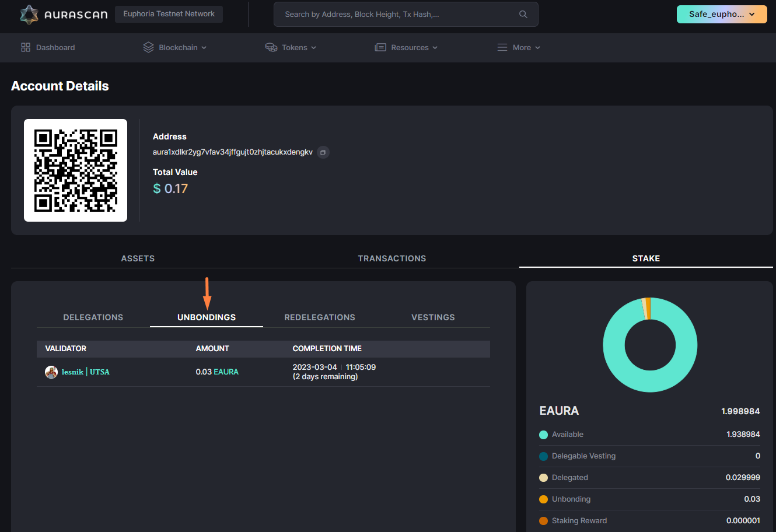Click the 0.000001 Staking Reward value

[743, 521]
